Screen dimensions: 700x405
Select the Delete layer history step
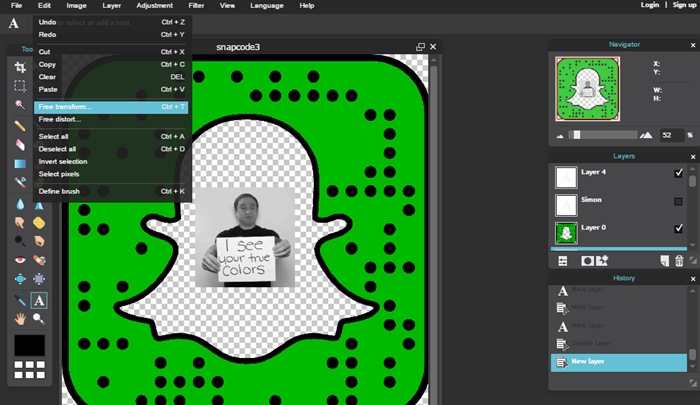(x=618, y=343)
